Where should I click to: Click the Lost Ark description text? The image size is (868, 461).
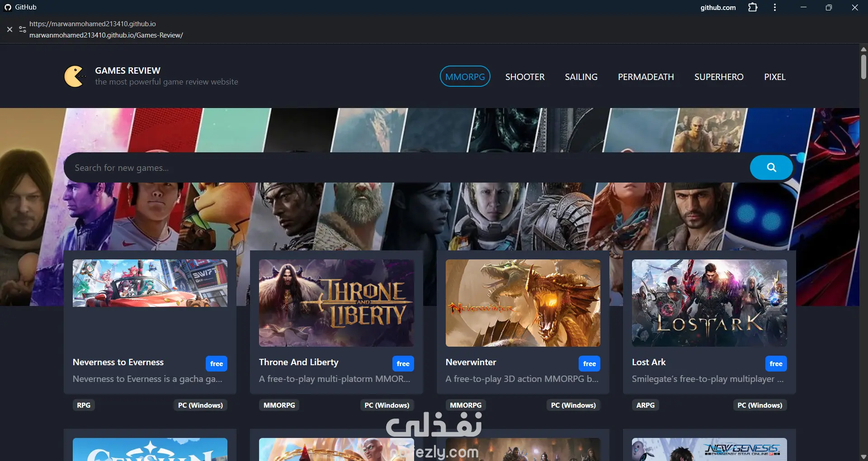point(708,379)
